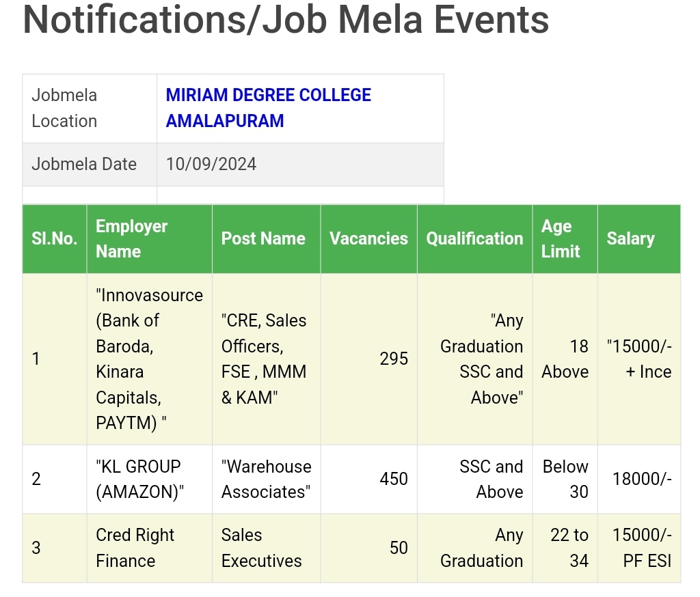
Task: Click the Post Name column header
Action: point(267,238)
